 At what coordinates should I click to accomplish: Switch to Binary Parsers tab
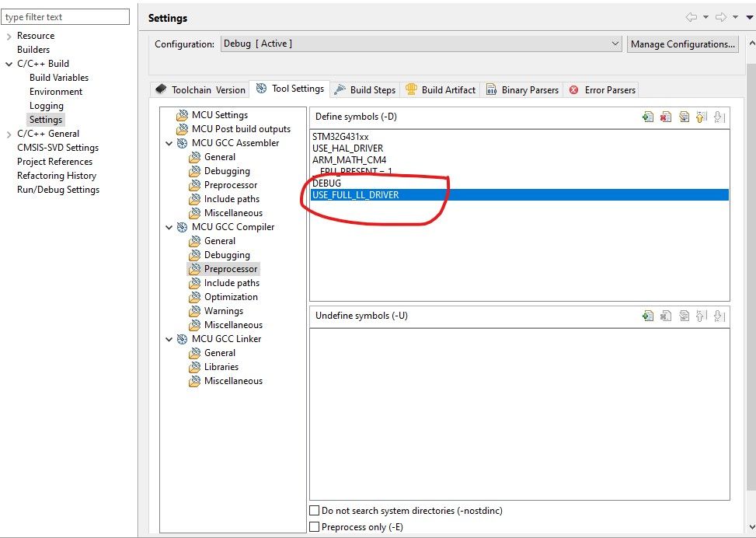coord(522,89)
